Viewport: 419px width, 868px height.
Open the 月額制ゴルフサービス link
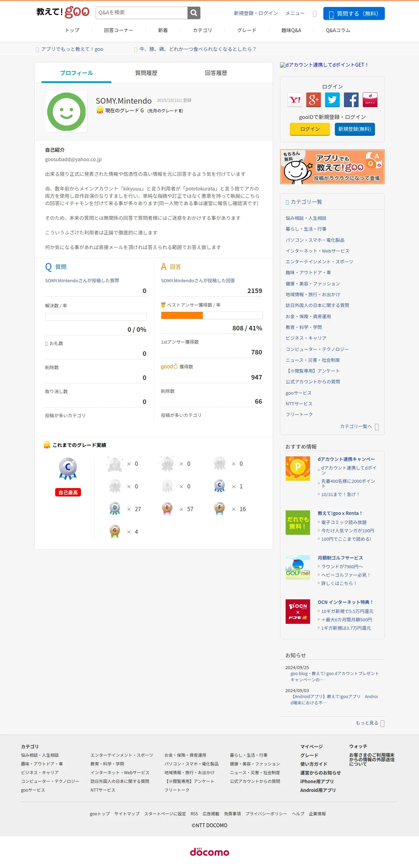[340, 558]
